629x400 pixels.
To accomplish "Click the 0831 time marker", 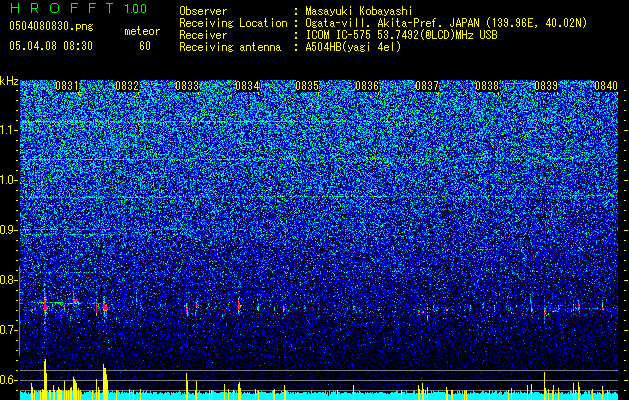I will [x=67, y=86].
